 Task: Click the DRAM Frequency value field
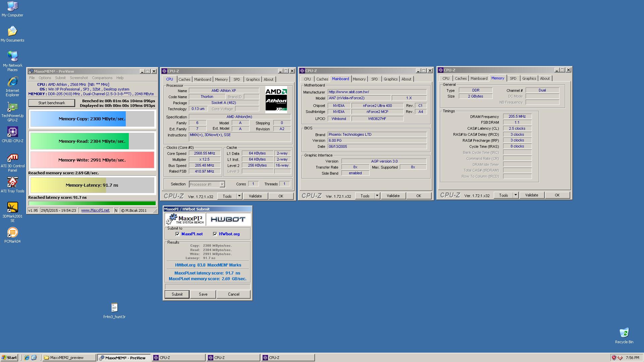[517, 116]
